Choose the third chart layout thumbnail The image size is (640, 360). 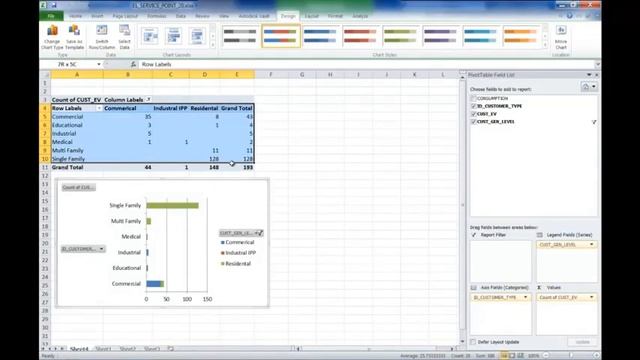pos(198,36)
